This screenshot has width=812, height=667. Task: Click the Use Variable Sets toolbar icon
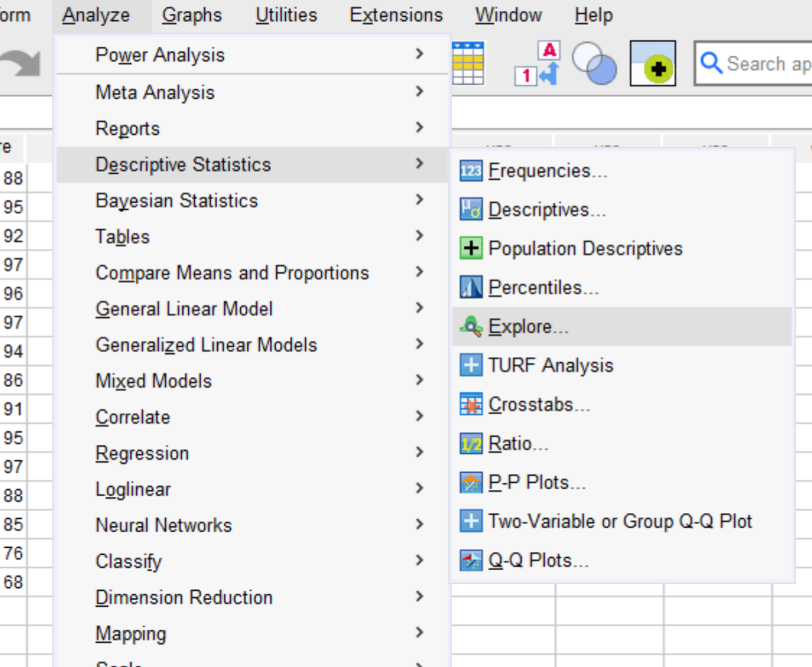(x=594, y=63)
